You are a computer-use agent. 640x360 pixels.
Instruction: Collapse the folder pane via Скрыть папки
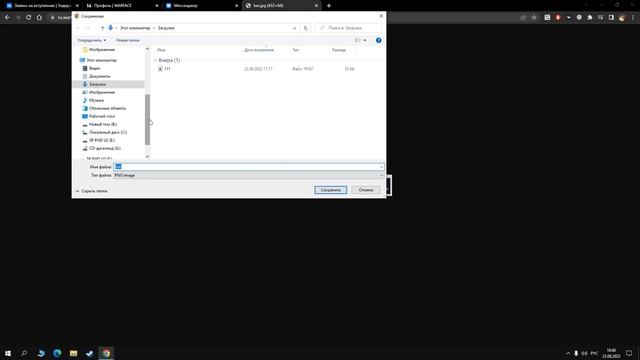[92, 191]
